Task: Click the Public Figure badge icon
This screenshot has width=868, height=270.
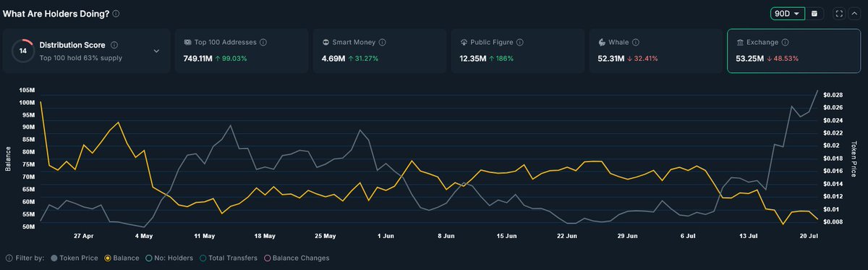Action: (464, 42)
